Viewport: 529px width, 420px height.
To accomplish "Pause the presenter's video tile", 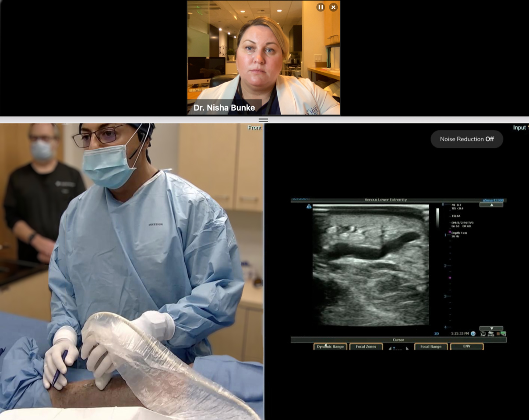I will pos(321,7).
